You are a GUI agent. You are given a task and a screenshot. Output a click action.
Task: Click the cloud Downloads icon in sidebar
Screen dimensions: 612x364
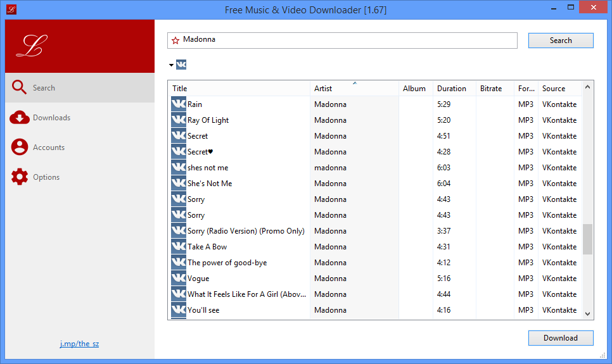click(20, 117)
